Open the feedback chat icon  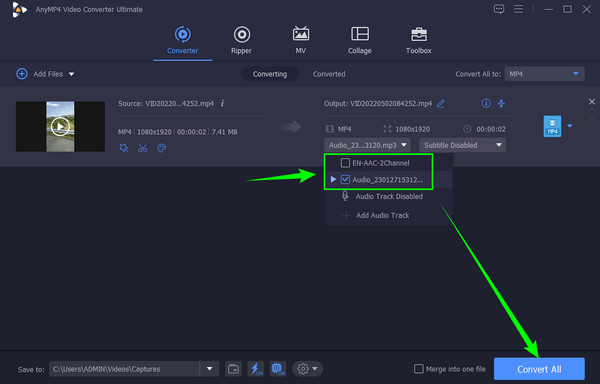[x=499, y=9]
